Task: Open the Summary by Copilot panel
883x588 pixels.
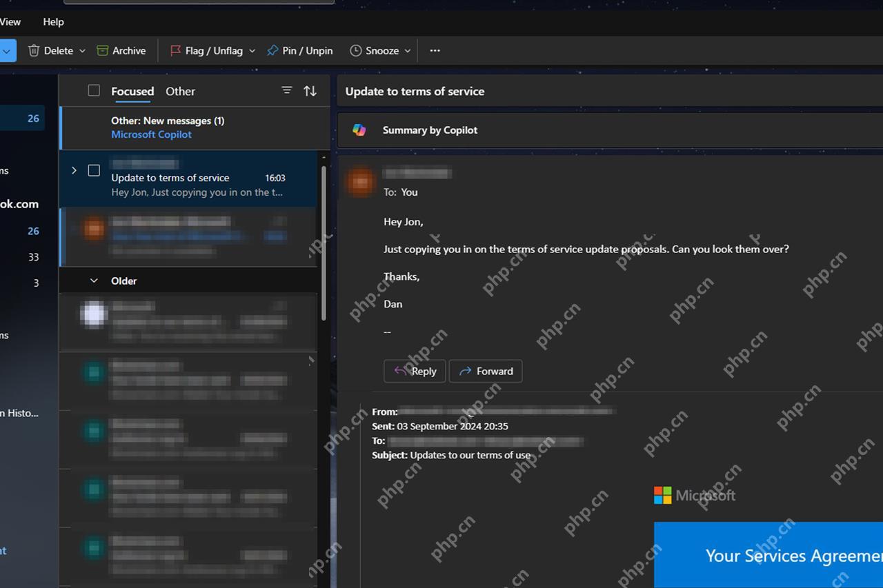Action: click(x=610, y=130)
